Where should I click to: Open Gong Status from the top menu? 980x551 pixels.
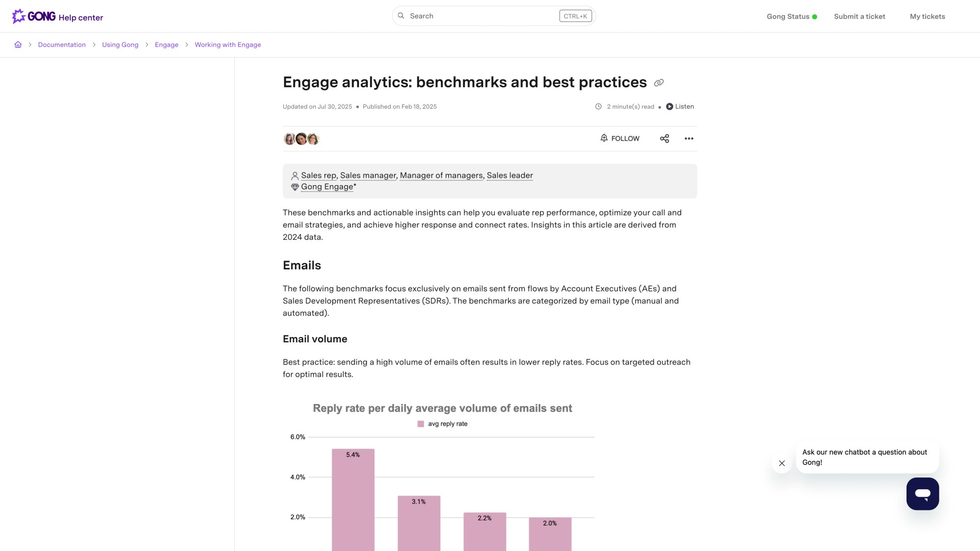tap(787, 16)
